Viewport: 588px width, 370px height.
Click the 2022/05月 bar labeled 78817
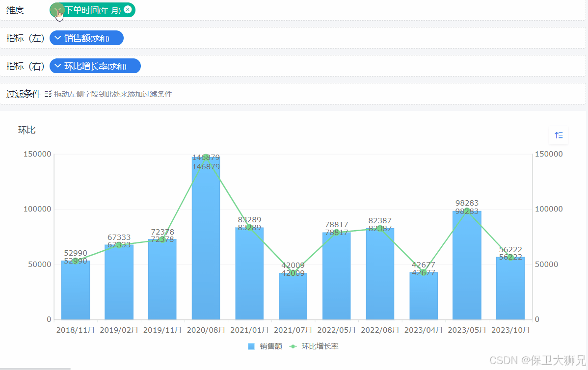coord(336,276)
